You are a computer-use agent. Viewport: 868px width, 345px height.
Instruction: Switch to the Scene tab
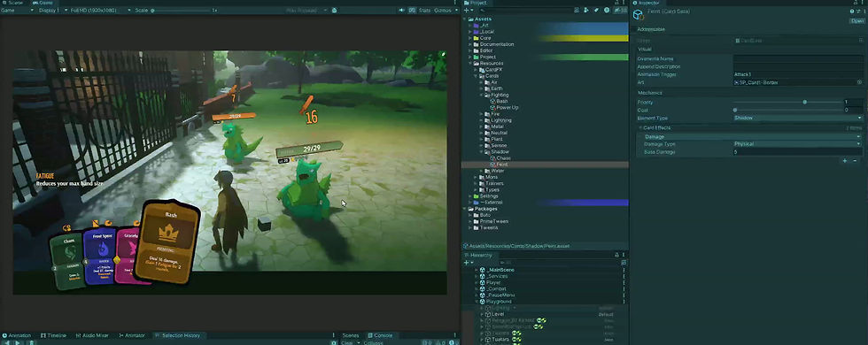pyautogui.click(x=12, y=3)
